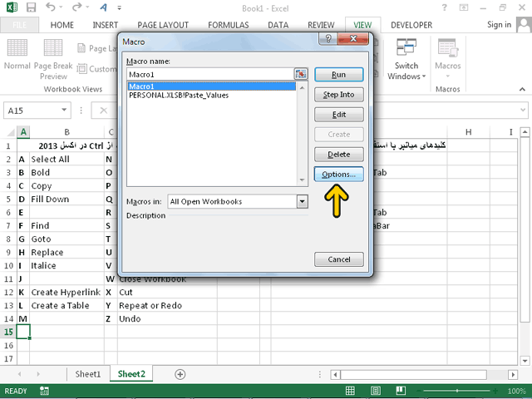The image size is (532, 399).
Task: Click the Save icon in quick access toolbar
Action: [x=31, y=7]
